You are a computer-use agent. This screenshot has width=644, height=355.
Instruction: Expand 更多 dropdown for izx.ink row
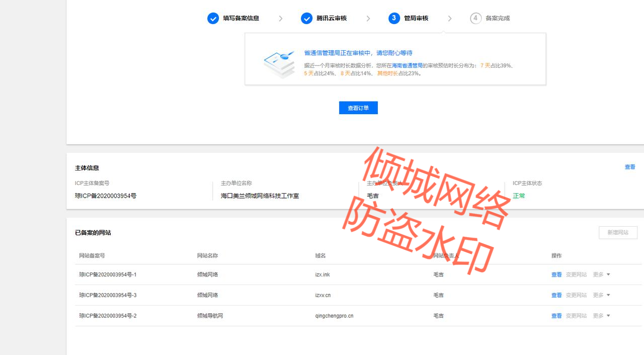pyautogui.click(x=601, y=275)
